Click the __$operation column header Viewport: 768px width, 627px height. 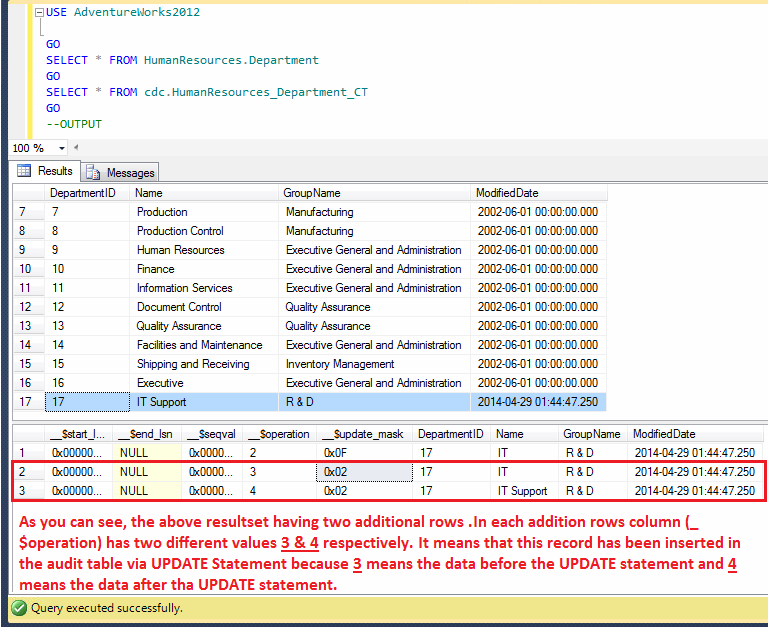pyautogui.click(x=278, y=434)
